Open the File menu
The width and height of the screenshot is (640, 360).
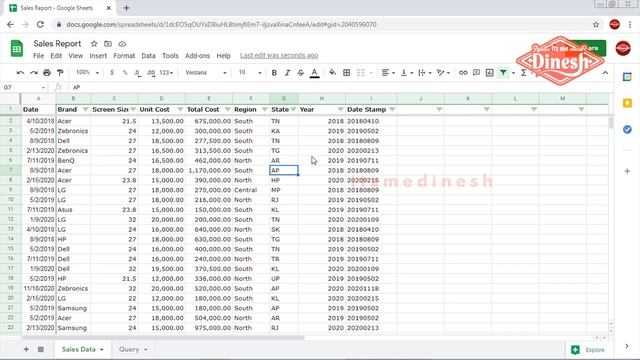point(38,56)
